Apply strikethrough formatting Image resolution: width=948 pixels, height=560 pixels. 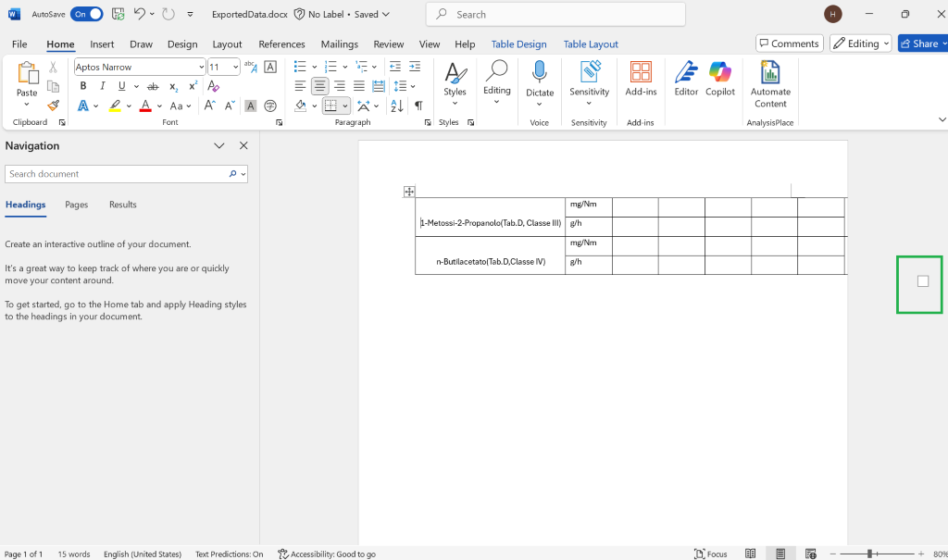[x=153, y=86]
